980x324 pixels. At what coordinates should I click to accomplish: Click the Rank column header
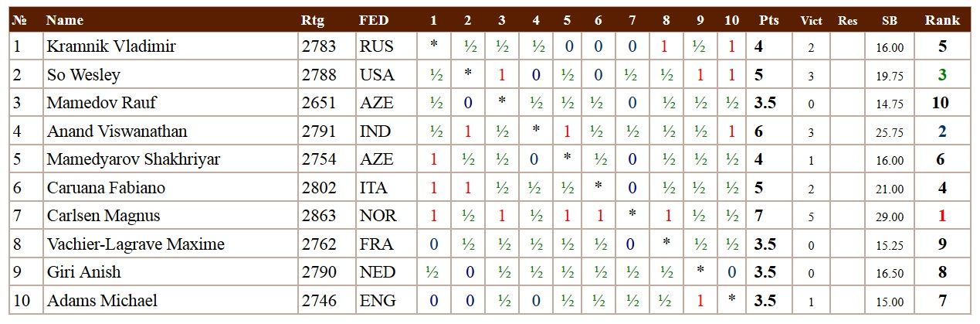click(x=942, y=20)
